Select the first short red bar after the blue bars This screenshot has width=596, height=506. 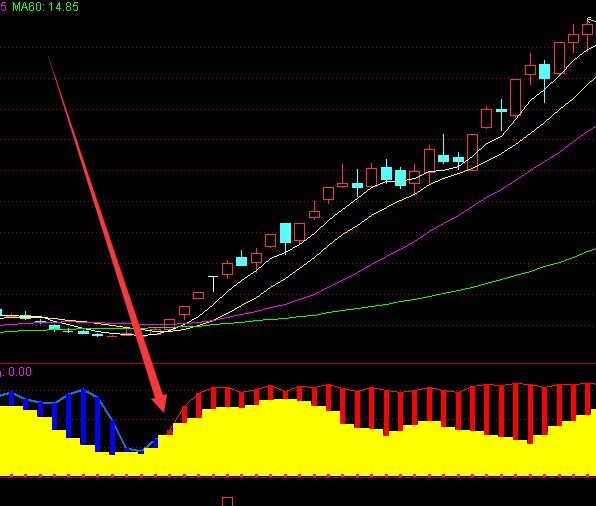tap(170, 430)
